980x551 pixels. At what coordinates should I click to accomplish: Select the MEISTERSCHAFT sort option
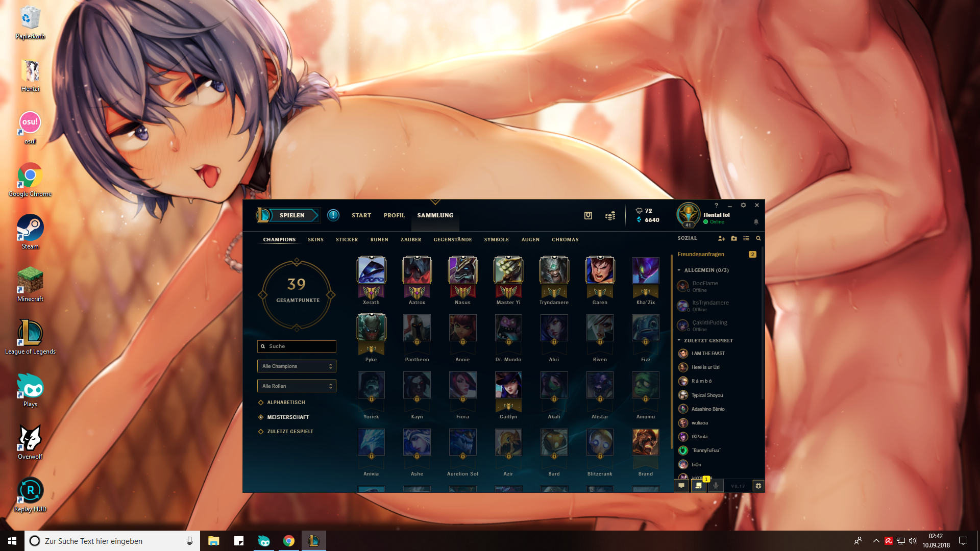pyautogui.click(x=284, y=417)
